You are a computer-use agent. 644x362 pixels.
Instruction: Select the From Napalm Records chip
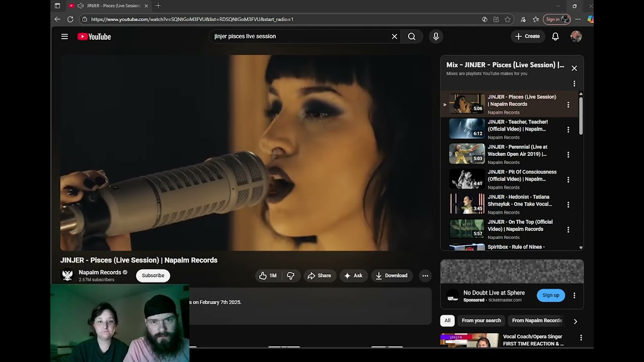537,321
